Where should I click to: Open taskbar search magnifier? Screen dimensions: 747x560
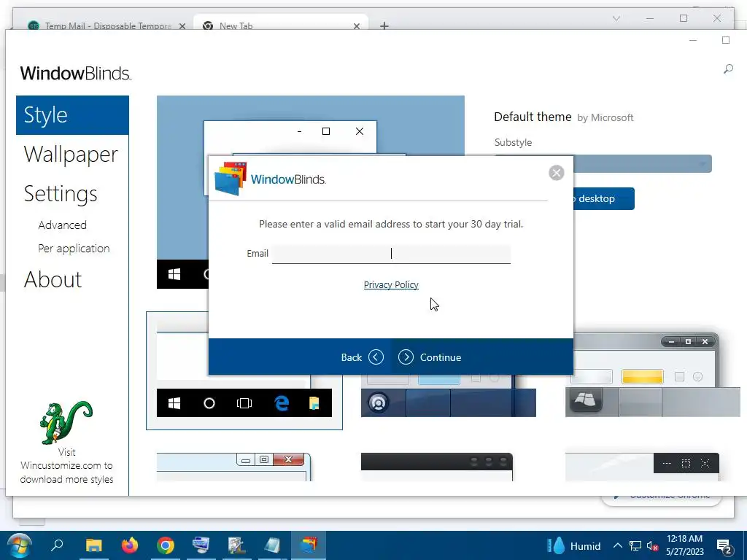57,545
